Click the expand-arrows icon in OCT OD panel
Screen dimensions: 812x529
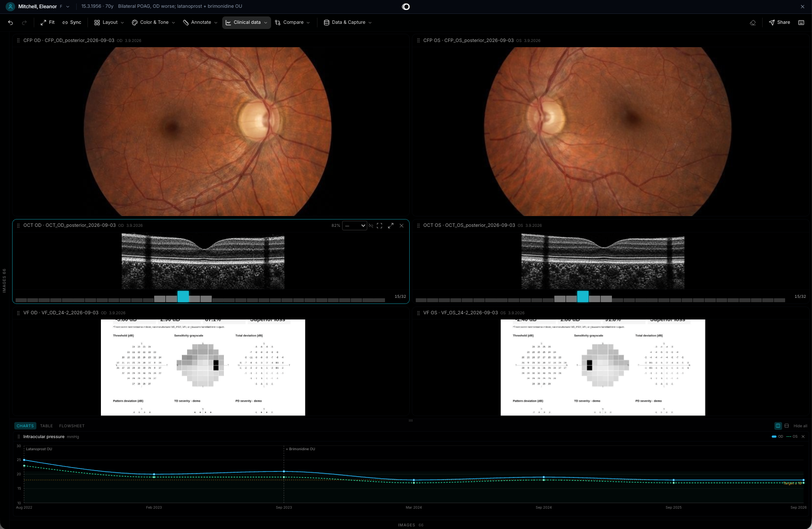[x=391, y=226]
